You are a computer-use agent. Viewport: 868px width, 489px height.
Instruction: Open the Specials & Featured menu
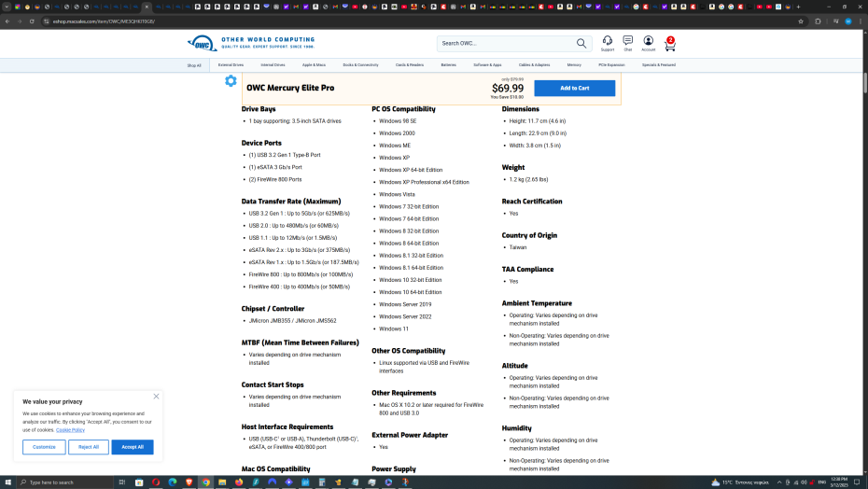click(659, 64)
